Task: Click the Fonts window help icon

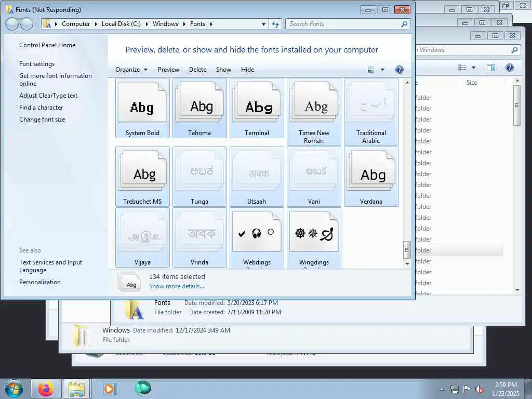Action: click(400, 70)
